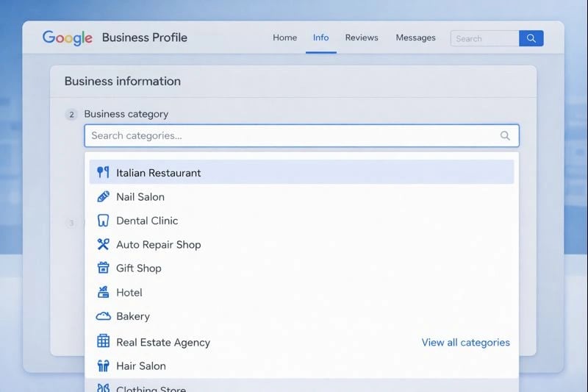588x392 pixels.
Task: Pick the Dental Clinic option
Action: coord(302,221)
